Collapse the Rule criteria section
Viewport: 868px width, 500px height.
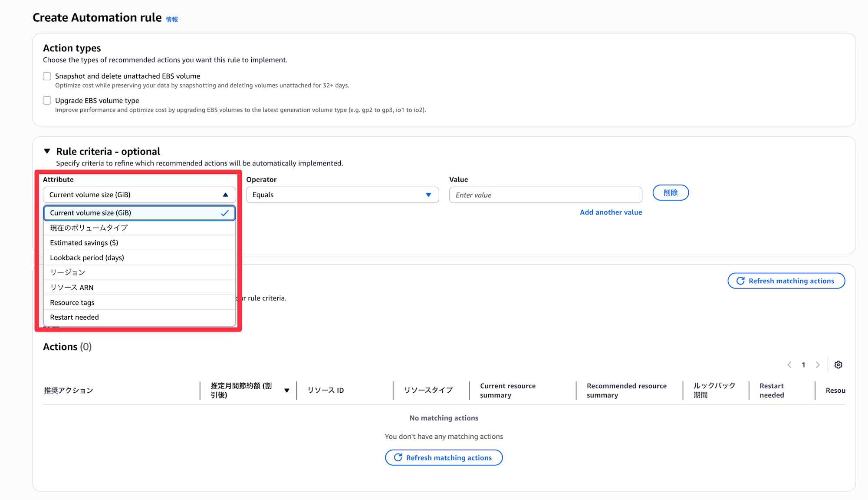47,151
